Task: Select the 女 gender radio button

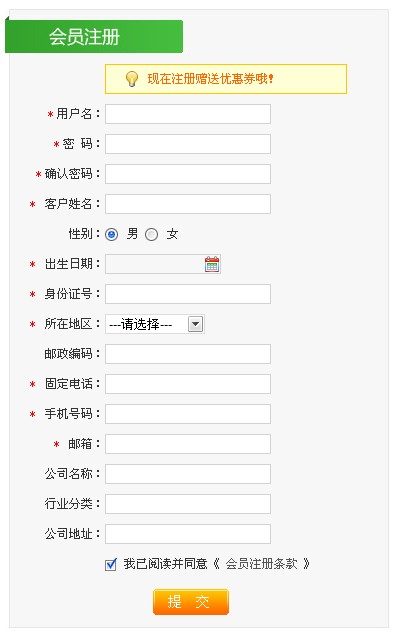Action: (151, 234)
